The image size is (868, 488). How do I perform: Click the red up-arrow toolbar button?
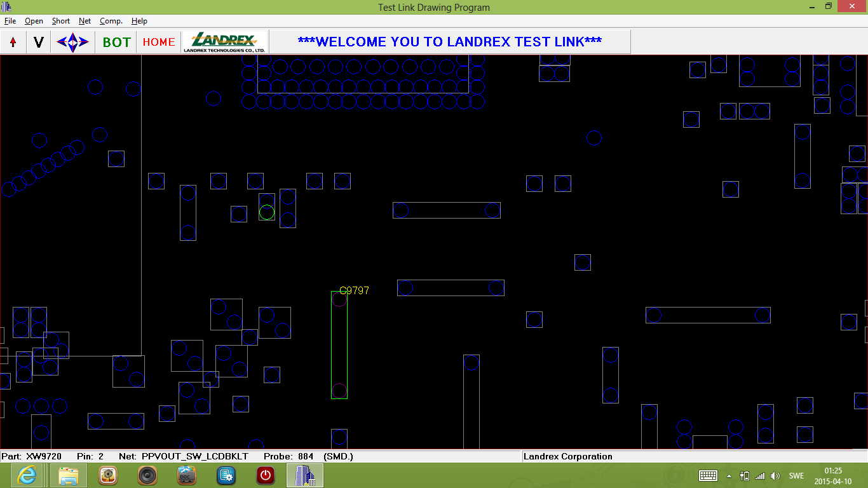[13, 42]
